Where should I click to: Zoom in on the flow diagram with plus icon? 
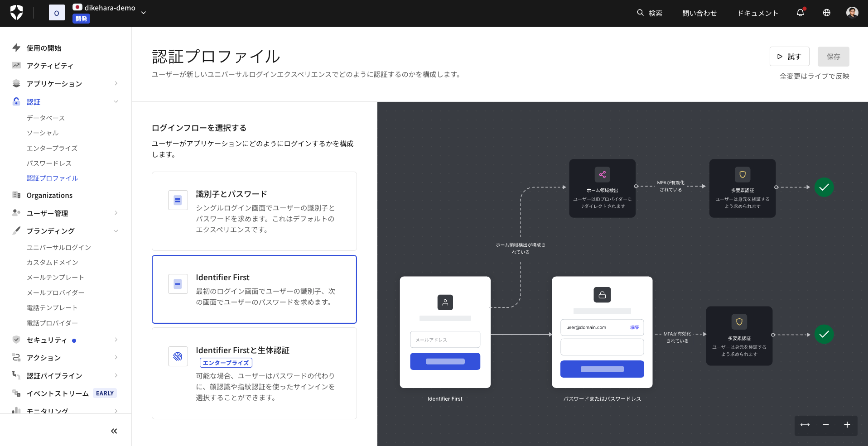(x=847, y=425)
